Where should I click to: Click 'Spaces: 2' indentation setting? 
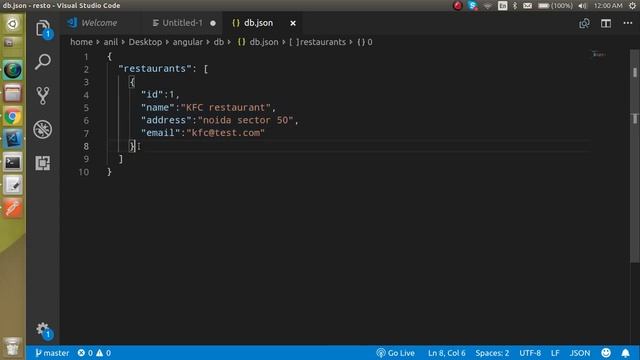tap(492, 353)
